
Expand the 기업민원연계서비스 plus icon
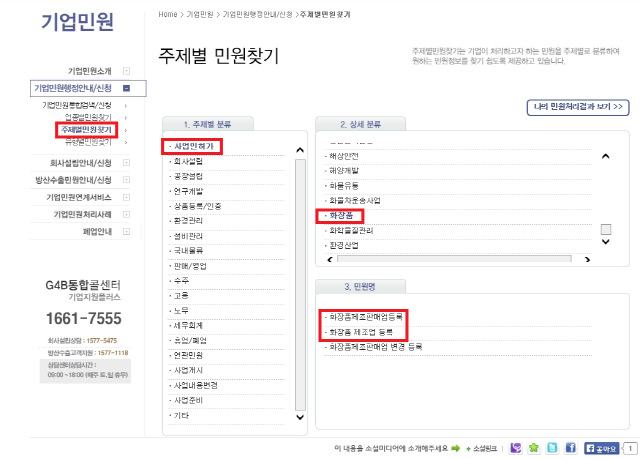coord(127,197)
